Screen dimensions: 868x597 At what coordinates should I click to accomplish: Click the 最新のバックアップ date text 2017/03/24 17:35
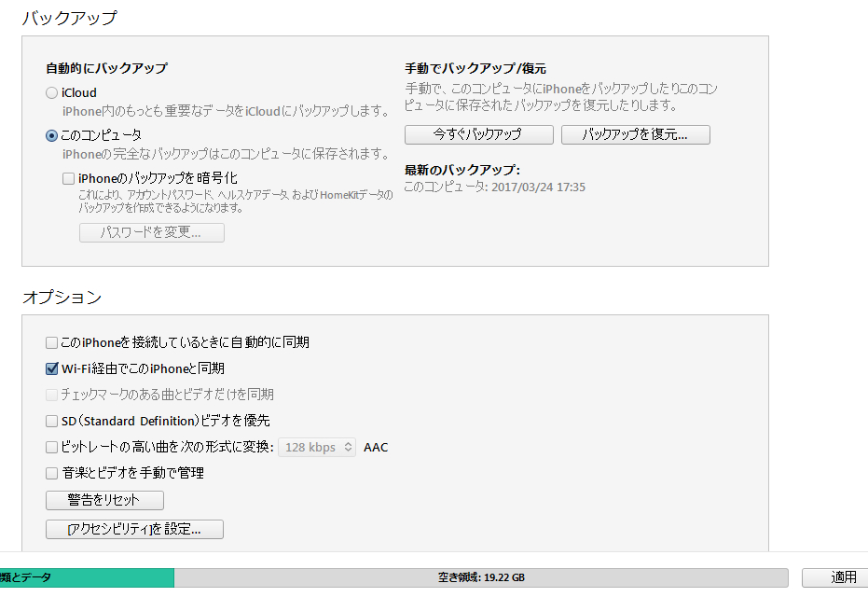pyautogui.click(x=538, y=187)
